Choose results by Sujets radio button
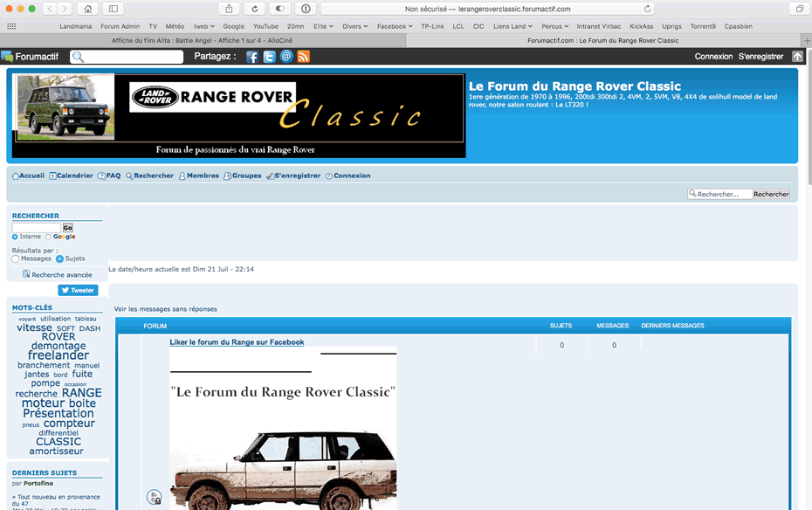The width and height of the screenshot is (812, 510). [x=59, y=258]
